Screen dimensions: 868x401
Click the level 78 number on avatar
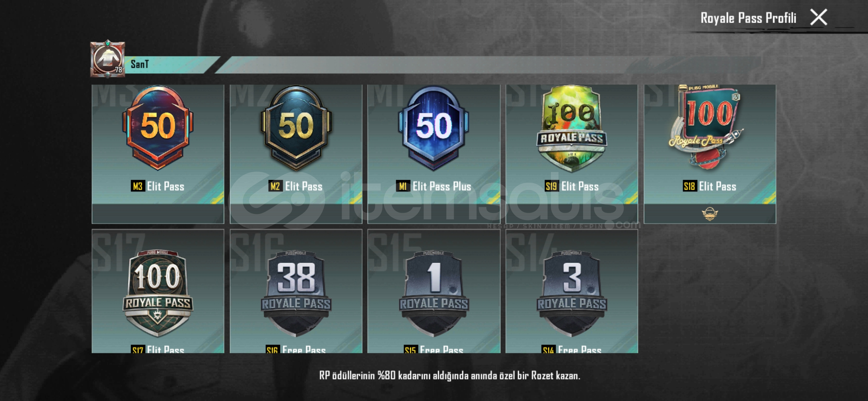[118, 70]
